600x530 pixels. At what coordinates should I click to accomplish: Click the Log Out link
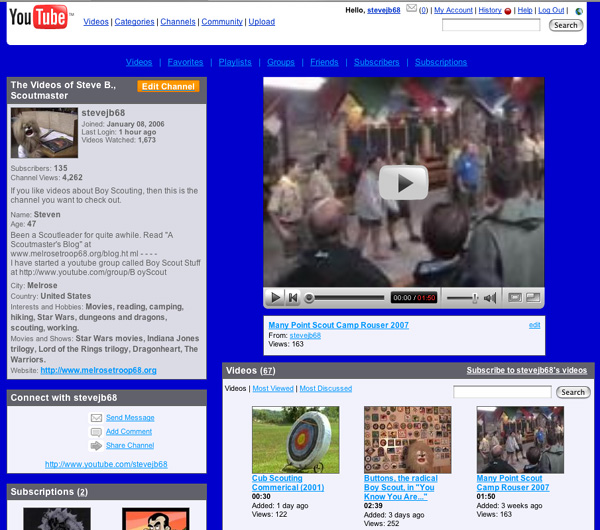pyautogui.click(x=551, y=10)
